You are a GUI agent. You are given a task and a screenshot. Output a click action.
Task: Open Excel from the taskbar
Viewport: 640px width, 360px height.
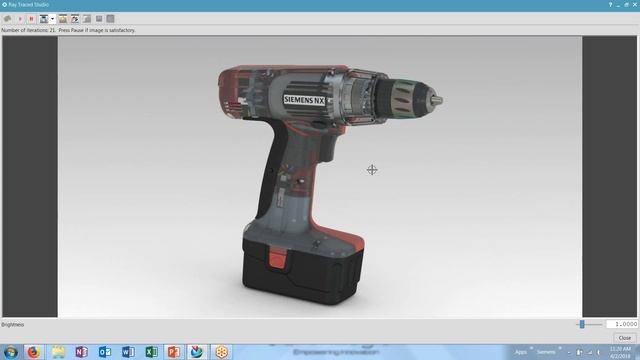(151, 352)
